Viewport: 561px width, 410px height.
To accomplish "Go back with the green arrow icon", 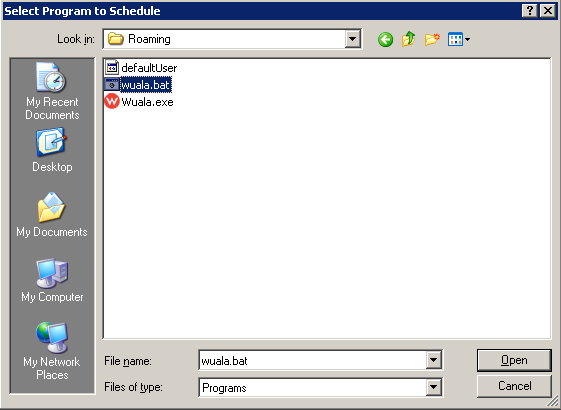I will (x=385, y=39).
